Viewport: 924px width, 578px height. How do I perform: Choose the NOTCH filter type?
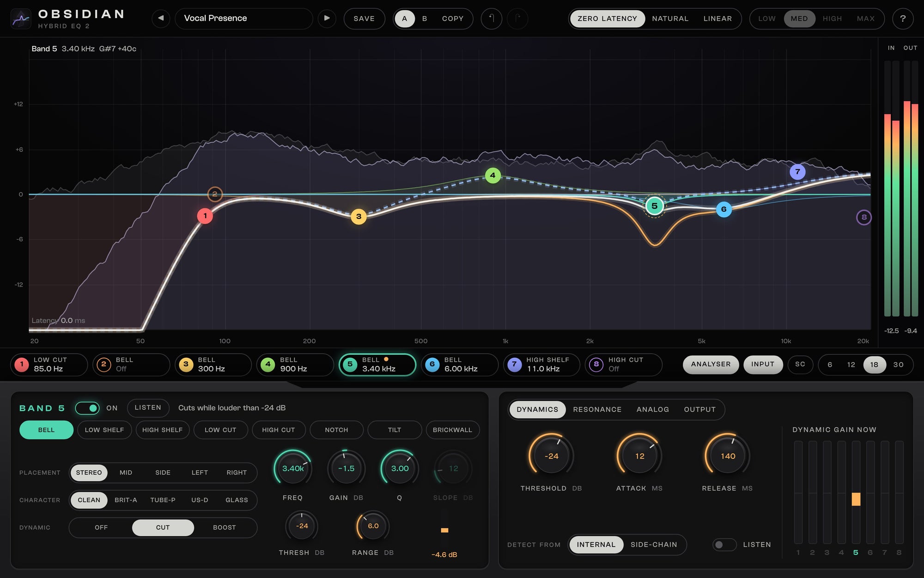(x=336, y=430)
